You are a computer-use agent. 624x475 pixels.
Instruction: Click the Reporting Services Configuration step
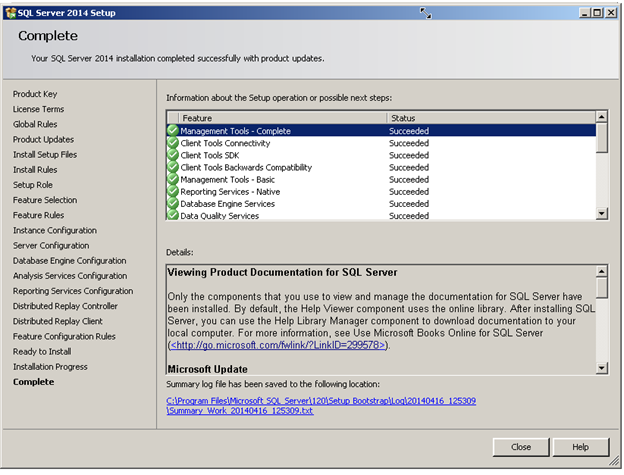pyautogui.click(x=73, y=291)
